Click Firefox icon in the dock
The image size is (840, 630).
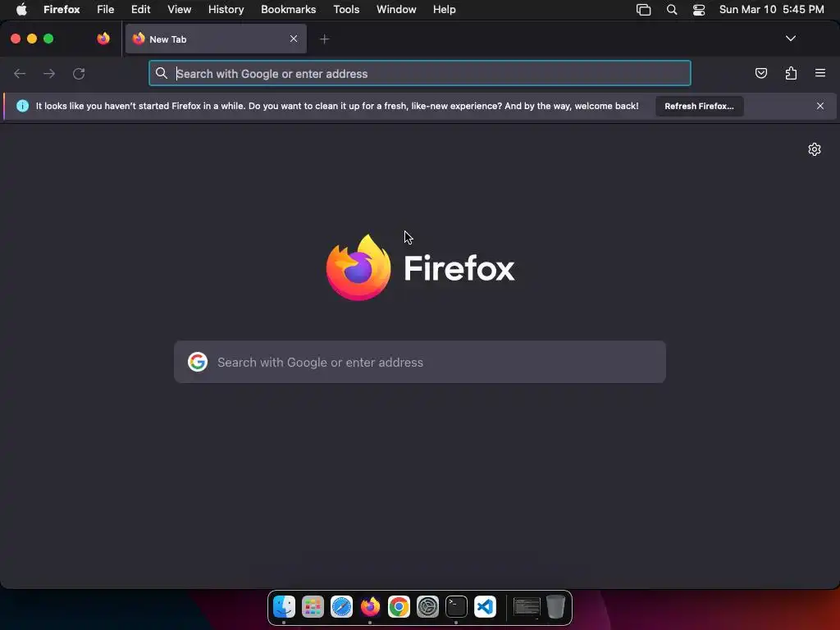[x=370, y=607]
